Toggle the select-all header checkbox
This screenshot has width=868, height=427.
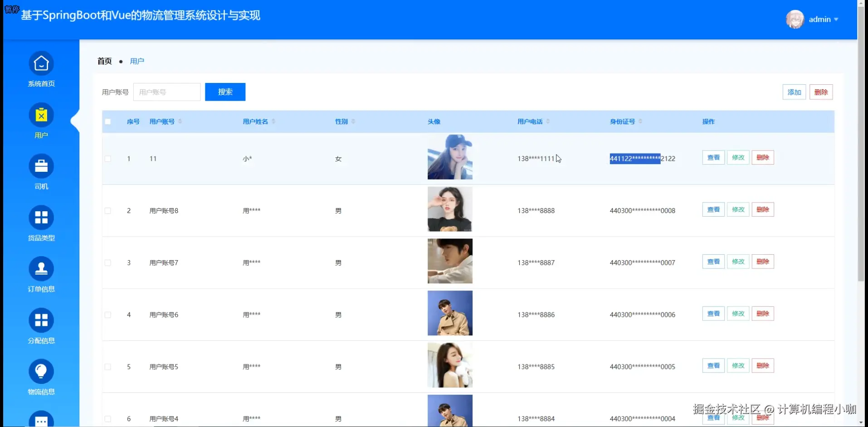[108, 121]
